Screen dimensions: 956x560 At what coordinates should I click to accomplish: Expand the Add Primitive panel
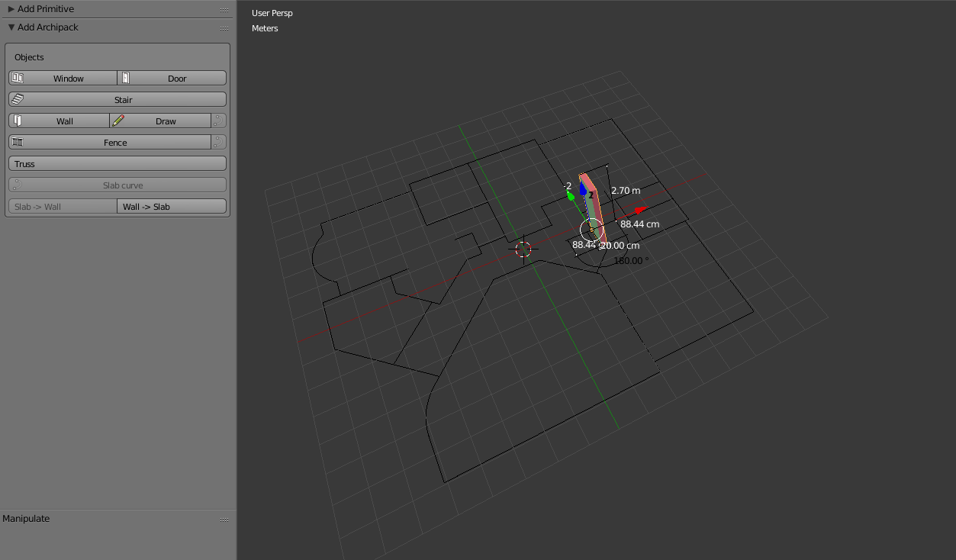coord(11,9)
